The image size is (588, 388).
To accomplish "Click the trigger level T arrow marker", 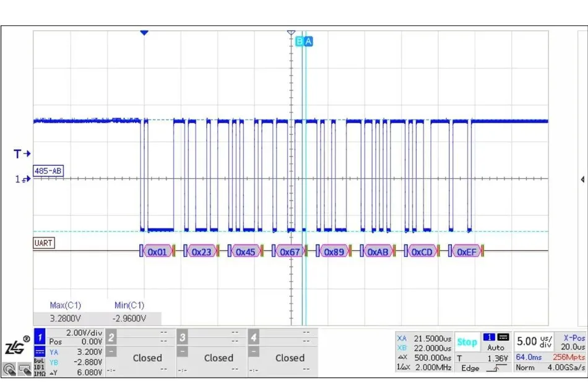I will (22, 153).
